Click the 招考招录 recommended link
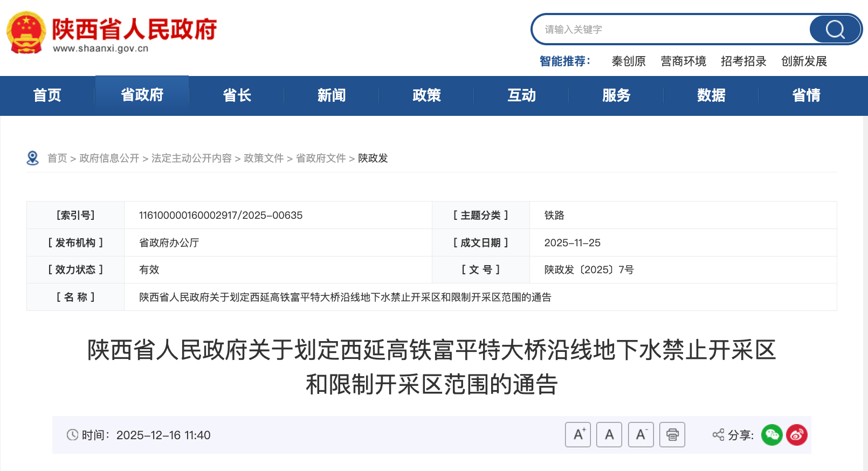This screenshot has height=471, width=868. point(743,61)
